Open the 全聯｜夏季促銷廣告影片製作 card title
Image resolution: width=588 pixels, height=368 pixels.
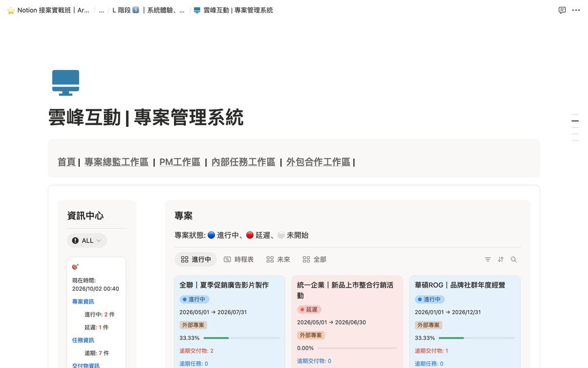[224, 285]
